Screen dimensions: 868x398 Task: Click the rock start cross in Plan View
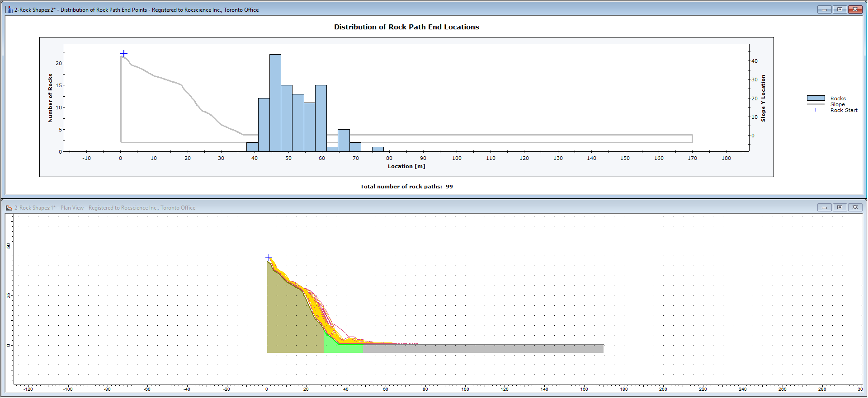pyautogui.click(x=269, y=258)
